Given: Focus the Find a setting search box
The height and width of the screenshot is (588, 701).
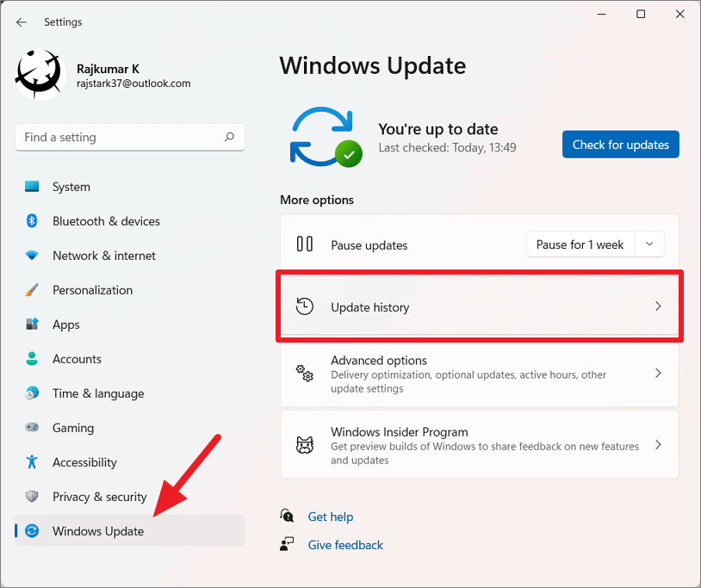Looking at the screenshot, I should (x=130, y=137).
